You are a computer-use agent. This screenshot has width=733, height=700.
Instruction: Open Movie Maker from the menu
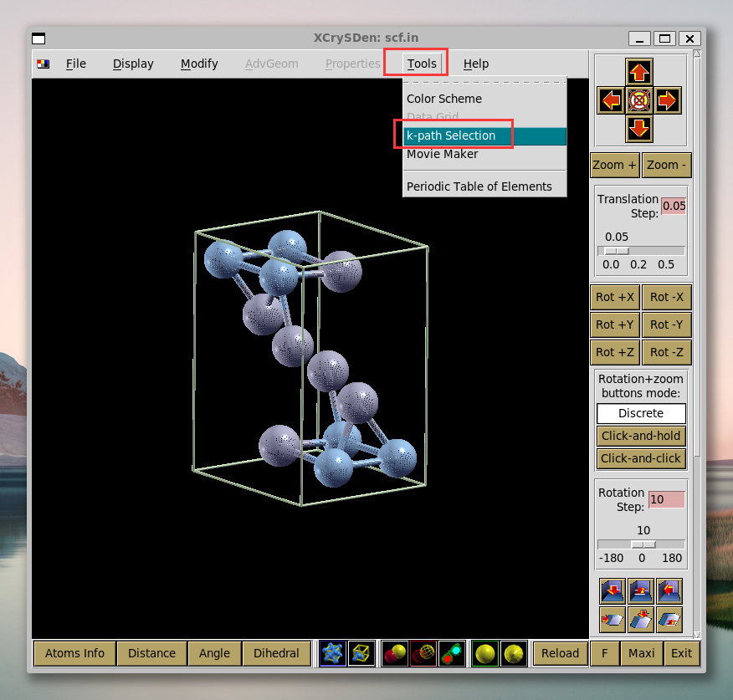pos(484,154)
